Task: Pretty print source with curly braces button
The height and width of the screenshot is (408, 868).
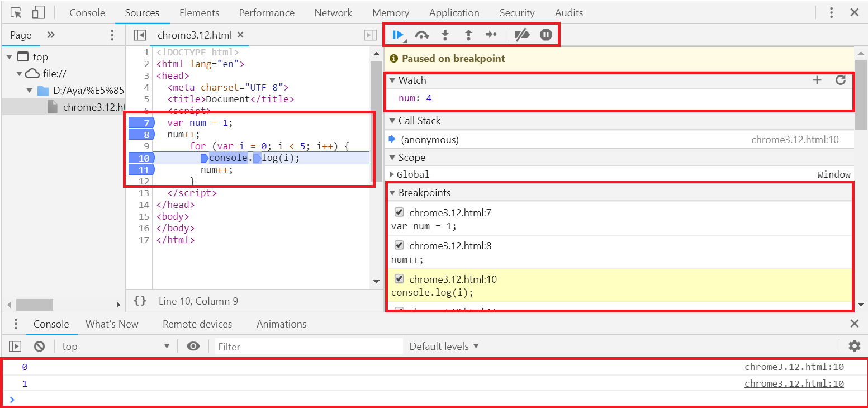Action: (x=140, y=301)
